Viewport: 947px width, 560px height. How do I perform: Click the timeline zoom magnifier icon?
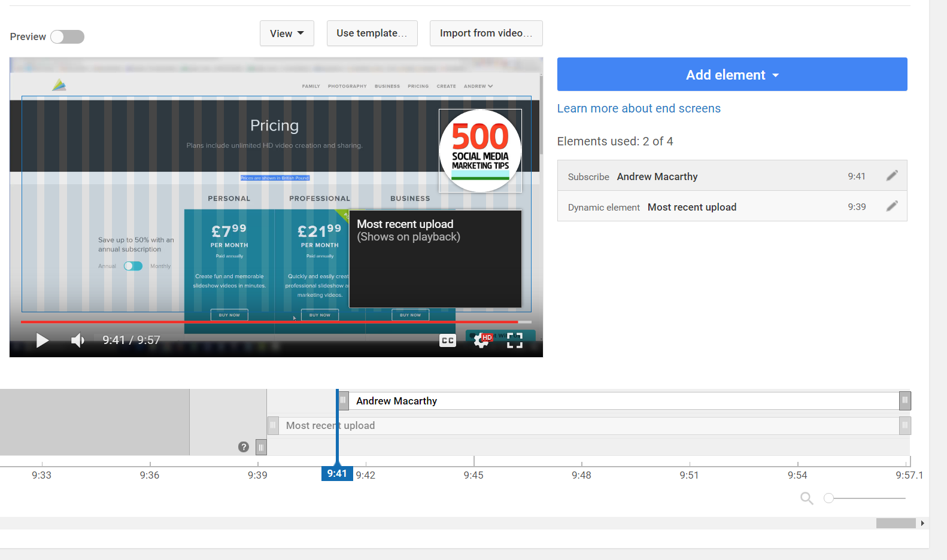pos(807,498)
